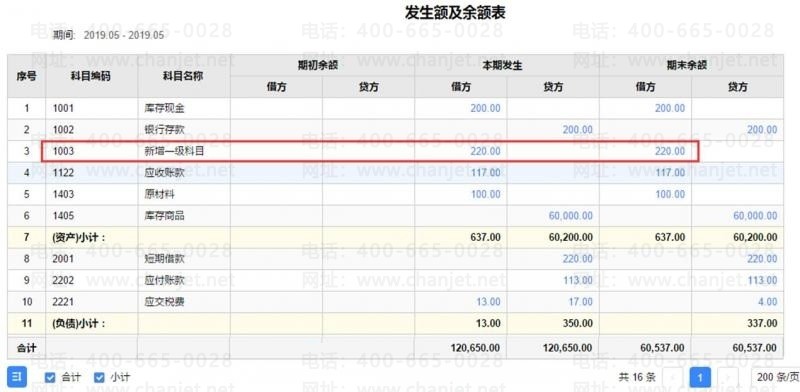The height and width of the screenshot is (392, 800).
Task: Click 应付账款 ending credit 113.00
Action: [x=762, y=280]
